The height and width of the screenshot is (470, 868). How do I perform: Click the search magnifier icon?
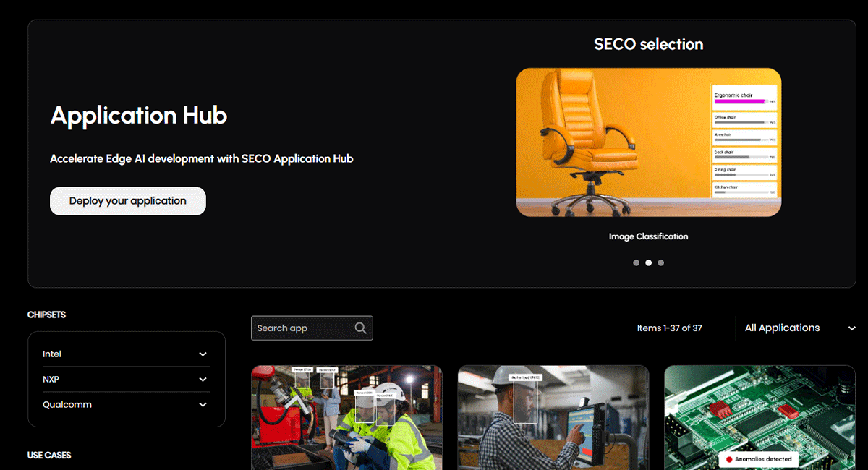tap(360, 328)
